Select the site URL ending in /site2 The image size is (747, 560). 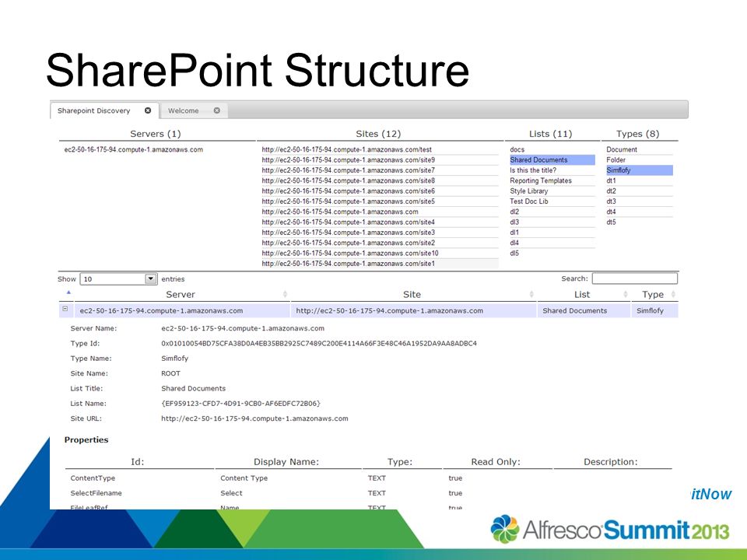pyautogui.click(x=349, y=243)
